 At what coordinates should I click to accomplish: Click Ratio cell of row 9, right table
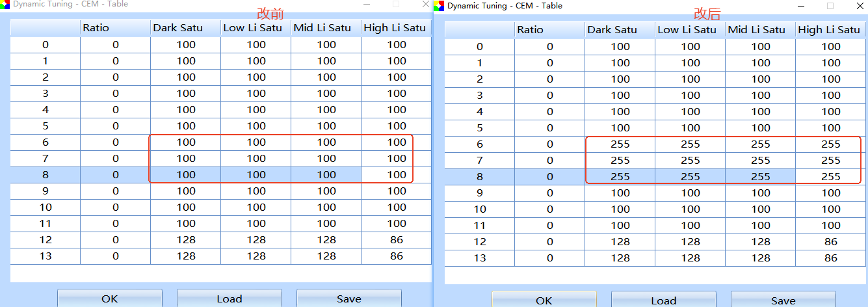[550, 193]
